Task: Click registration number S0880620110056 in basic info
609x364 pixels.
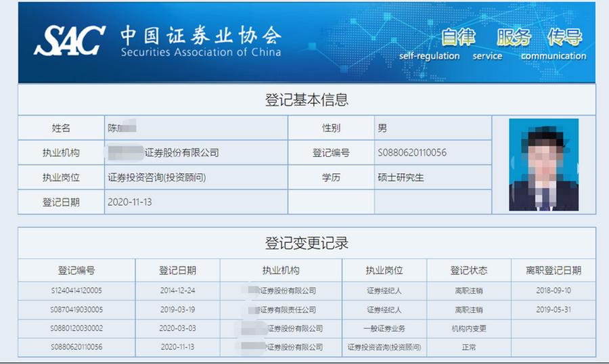Action: (x=411, y=153)
